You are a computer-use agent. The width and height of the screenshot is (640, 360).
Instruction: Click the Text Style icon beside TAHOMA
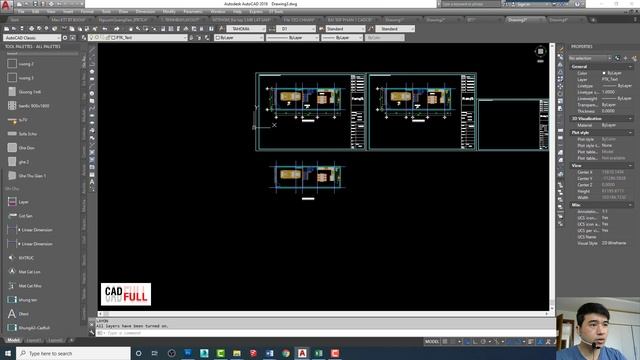point(221,29)
